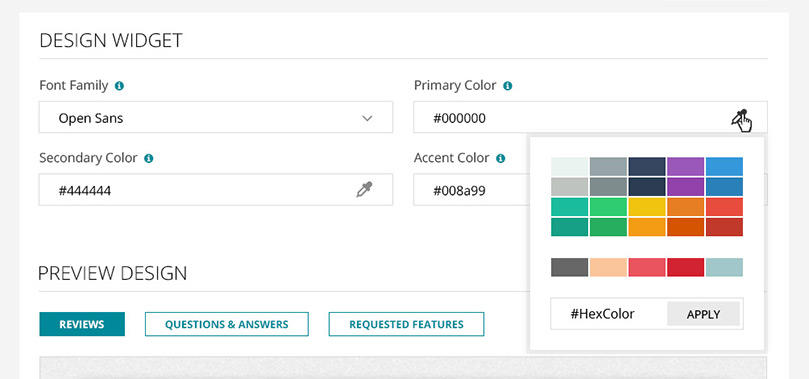Pick the bright red swatch below sky blue
809x379 pixels.
(x=724, y=207)
